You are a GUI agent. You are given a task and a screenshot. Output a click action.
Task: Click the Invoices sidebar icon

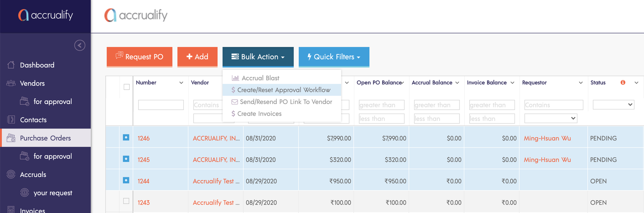(11, 210)
